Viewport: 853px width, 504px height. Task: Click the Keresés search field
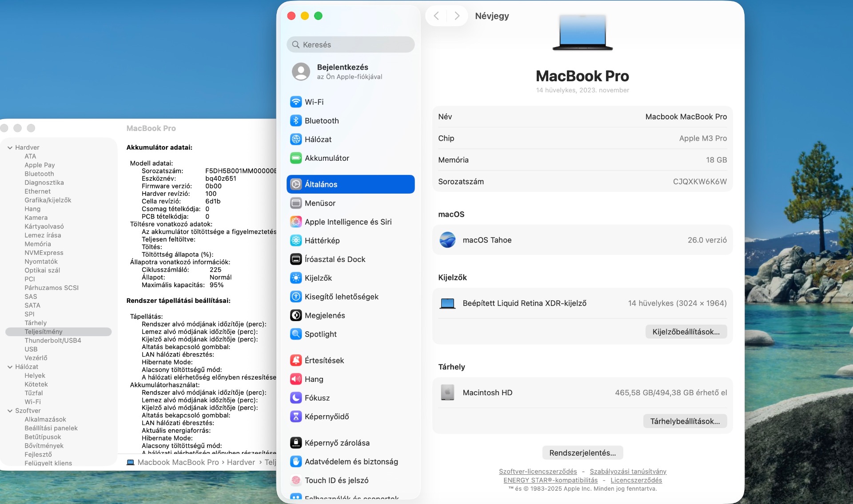351,44
